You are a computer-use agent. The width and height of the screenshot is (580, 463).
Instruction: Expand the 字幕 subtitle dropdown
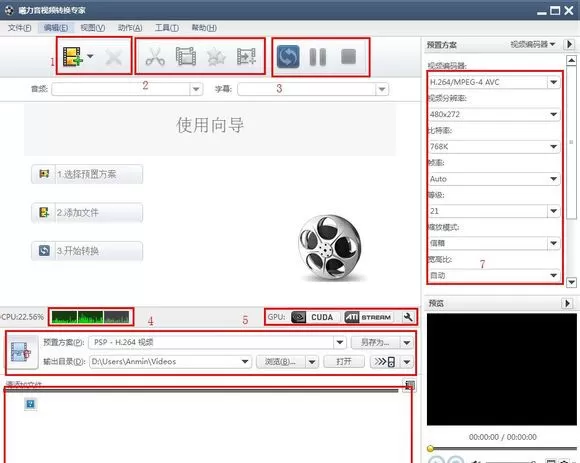[382, 89]
